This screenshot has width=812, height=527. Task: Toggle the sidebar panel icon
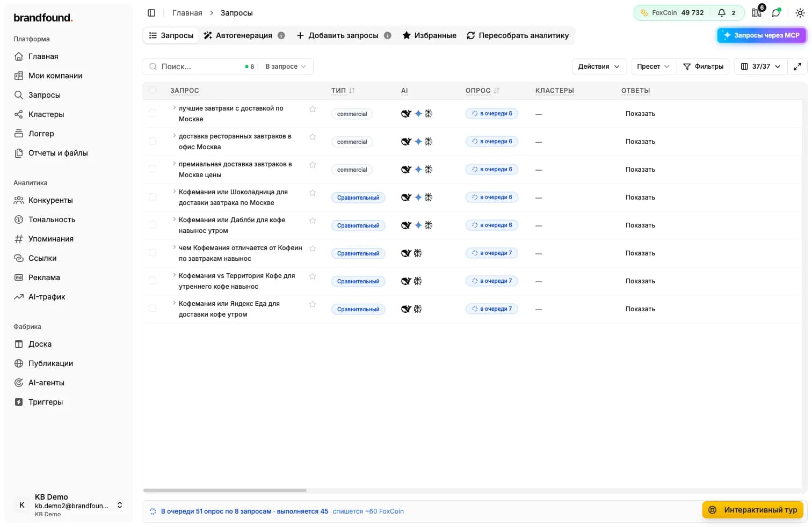tap(151, 13)
